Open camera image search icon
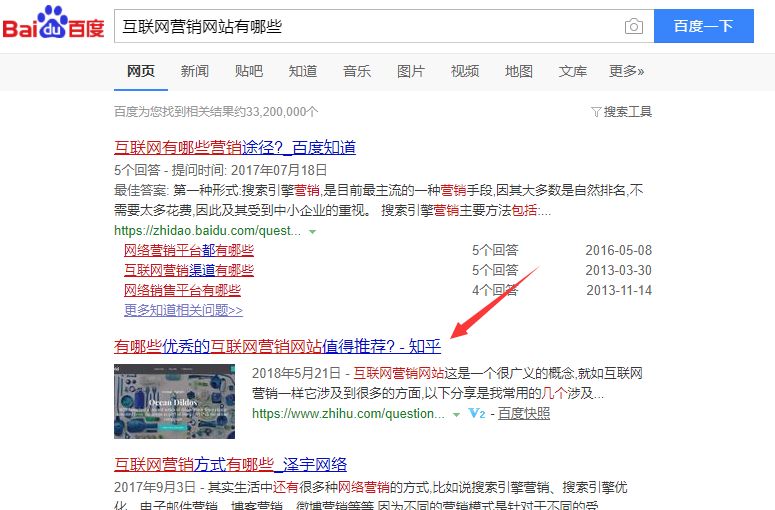The image size is (775, 510). point(634,26)
